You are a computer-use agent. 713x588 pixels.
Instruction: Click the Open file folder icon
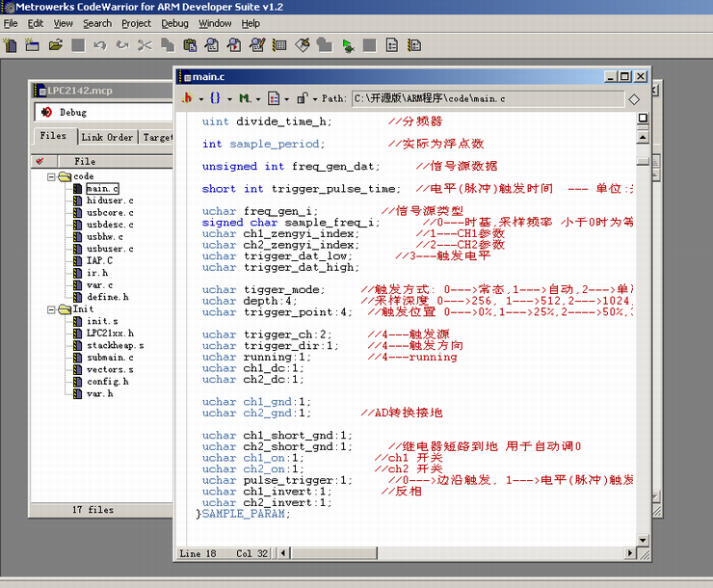pos(54,44)
